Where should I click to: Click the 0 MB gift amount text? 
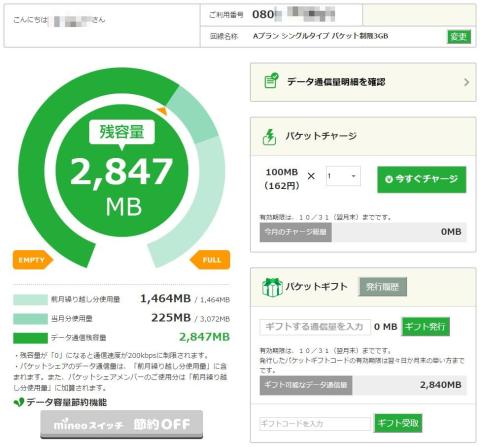click(x=386, y=327)
